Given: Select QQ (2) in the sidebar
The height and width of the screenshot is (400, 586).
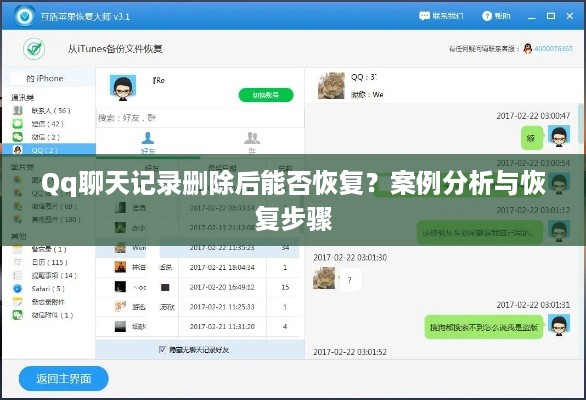Looking at the screenshot, I should click(x=49, y=150).
